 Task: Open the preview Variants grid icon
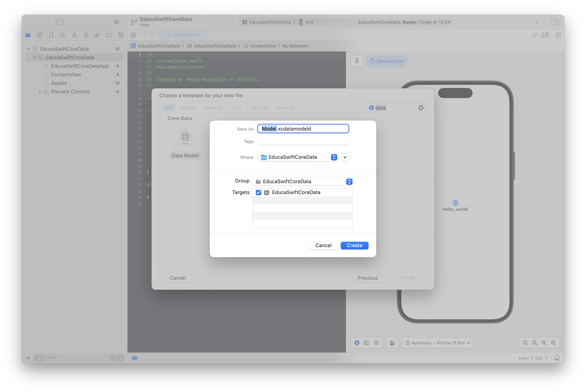376,343
